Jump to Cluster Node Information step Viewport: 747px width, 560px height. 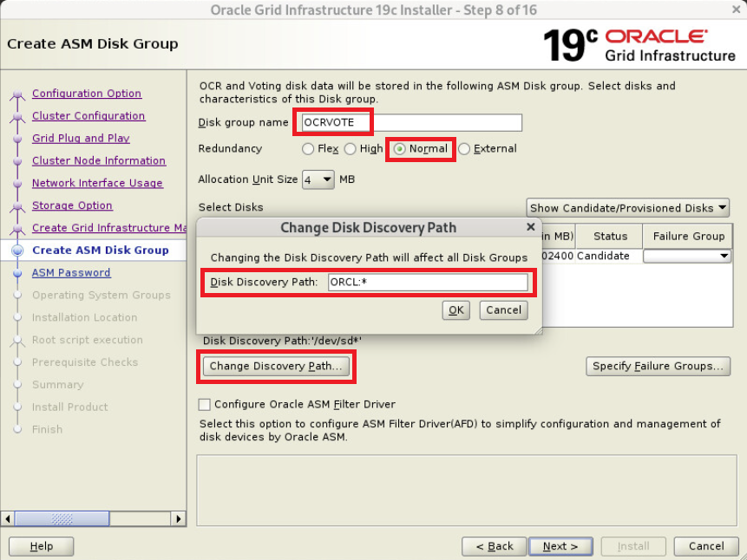tap(99, 160)
